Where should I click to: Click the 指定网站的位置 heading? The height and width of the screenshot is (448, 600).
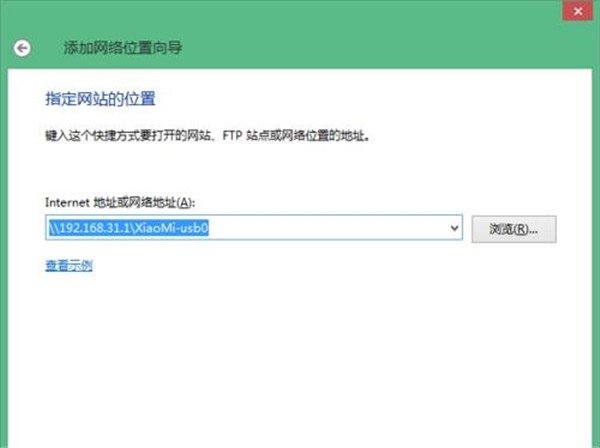[x=101, y=100]
